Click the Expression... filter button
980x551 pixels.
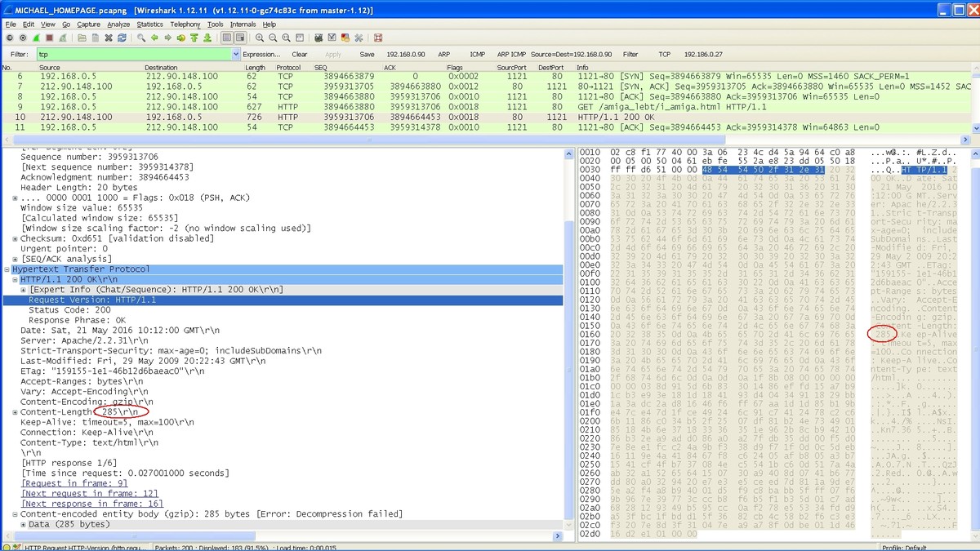(261, 54)
